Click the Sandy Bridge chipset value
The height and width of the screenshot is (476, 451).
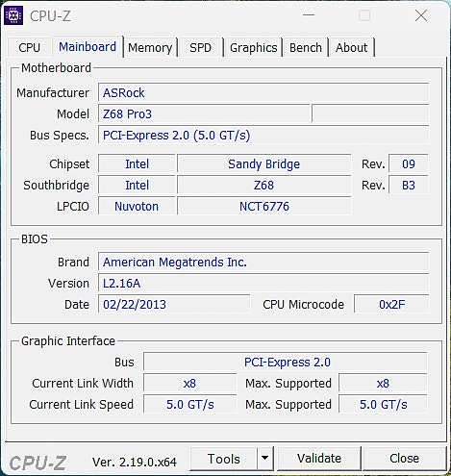[x=264, y=163]
